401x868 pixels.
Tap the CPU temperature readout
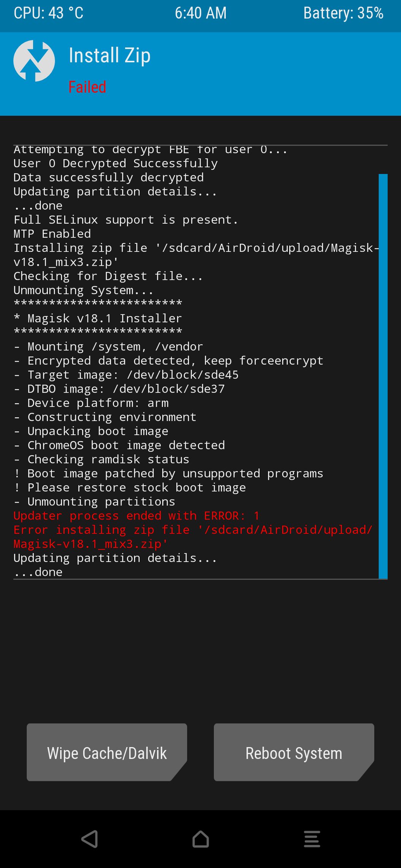pos(48,13)
